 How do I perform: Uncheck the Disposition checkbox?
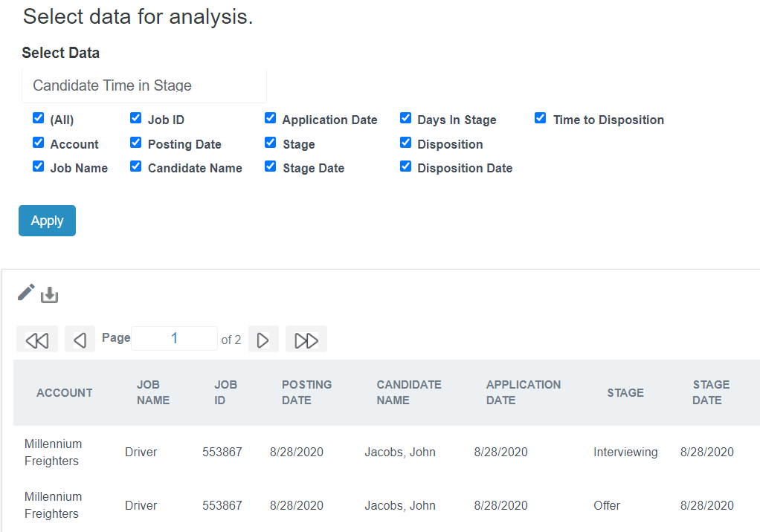coord(406,143)
